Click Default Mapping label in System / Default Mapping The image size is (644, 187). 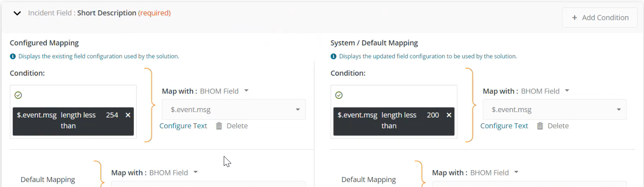[369, 180]
